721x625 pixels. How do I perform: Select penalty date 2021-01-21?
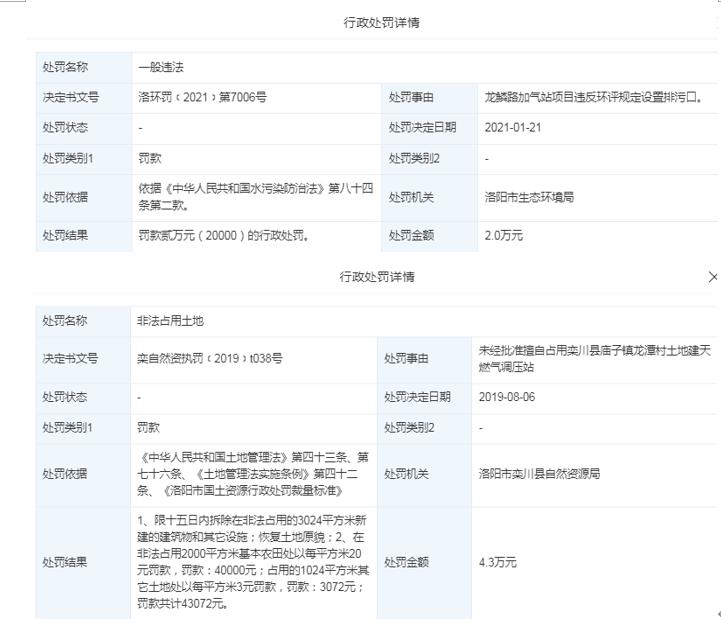513,127
